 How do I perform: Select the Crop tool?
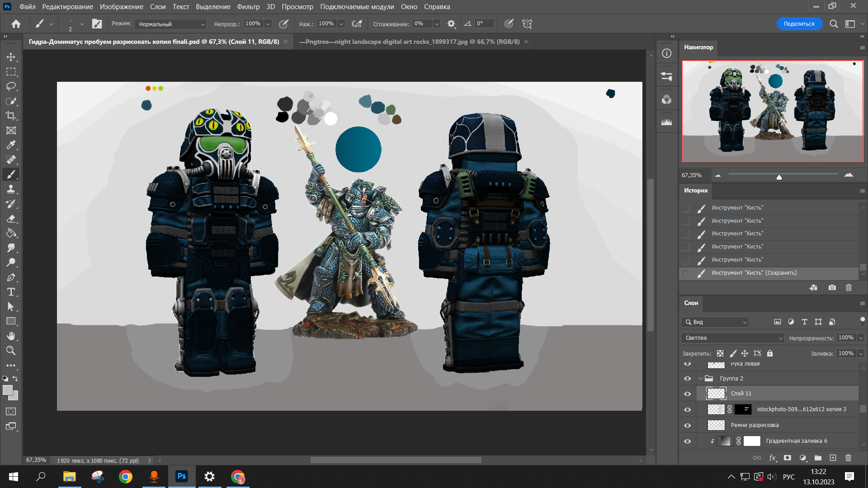[11, 116]
